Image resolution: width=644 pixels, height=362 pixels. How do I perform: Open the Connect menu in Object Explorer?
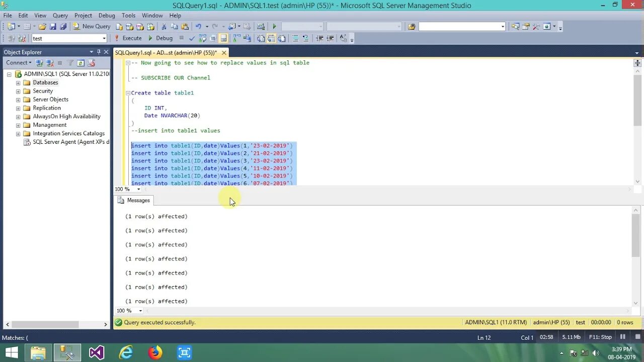(19, 62)
